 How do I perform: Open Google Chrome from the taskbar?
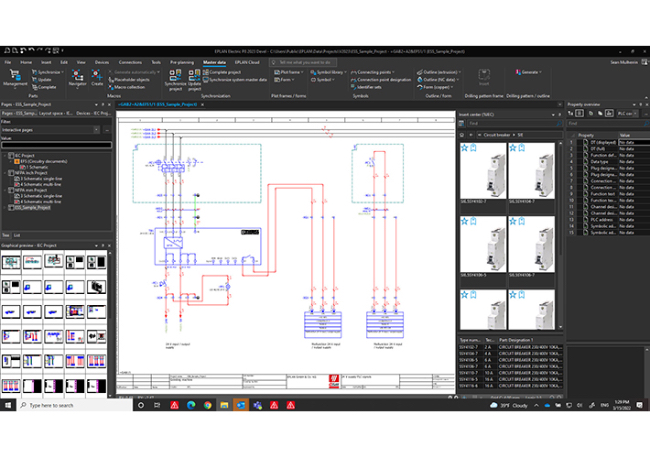[207, 405]
